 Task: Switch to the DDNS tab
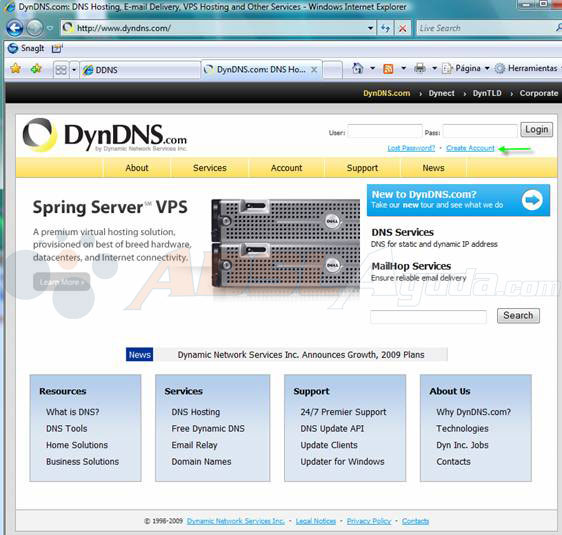click(140, 70)
